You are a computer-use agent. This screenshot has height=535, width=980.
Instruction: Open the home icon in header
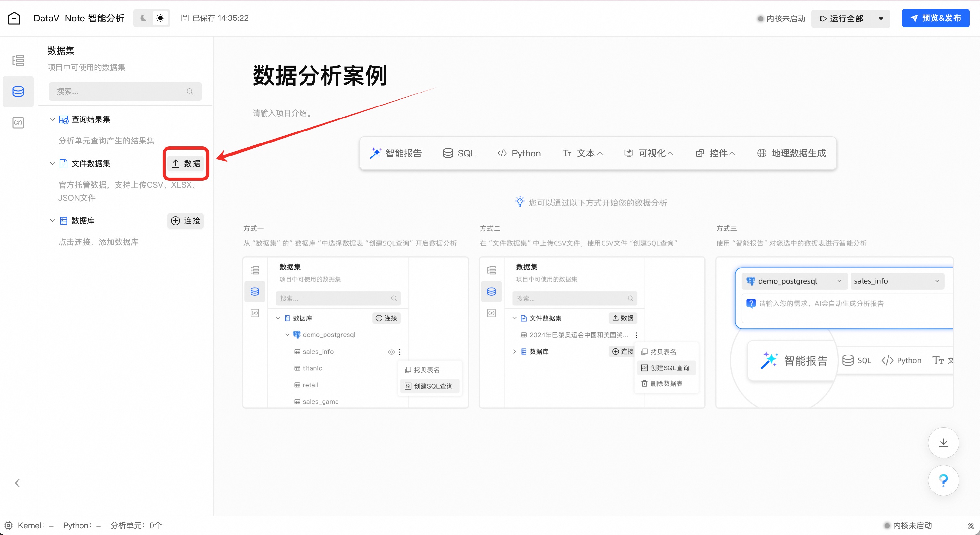tap(14, 18)
